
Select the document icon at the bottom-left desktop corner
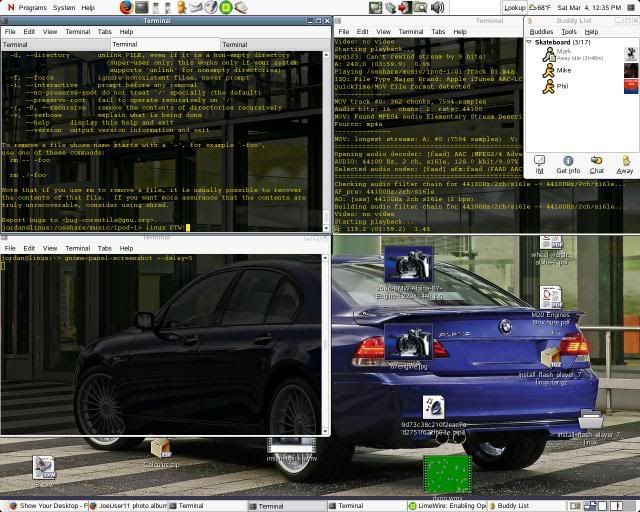pos(44,471)
